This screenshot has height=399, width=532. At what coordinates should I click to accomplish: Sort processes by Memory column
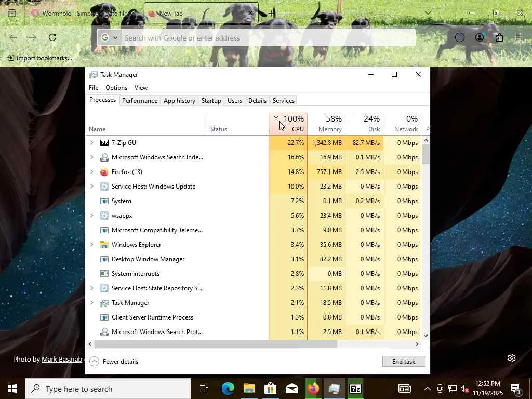tap(326, 124)
